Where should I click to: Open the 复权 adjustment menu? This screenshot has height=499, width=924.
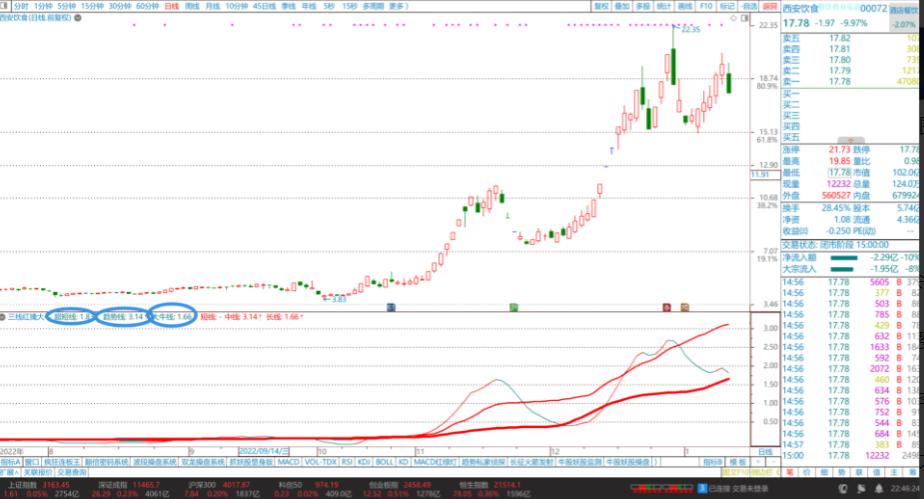pos(601,6)
